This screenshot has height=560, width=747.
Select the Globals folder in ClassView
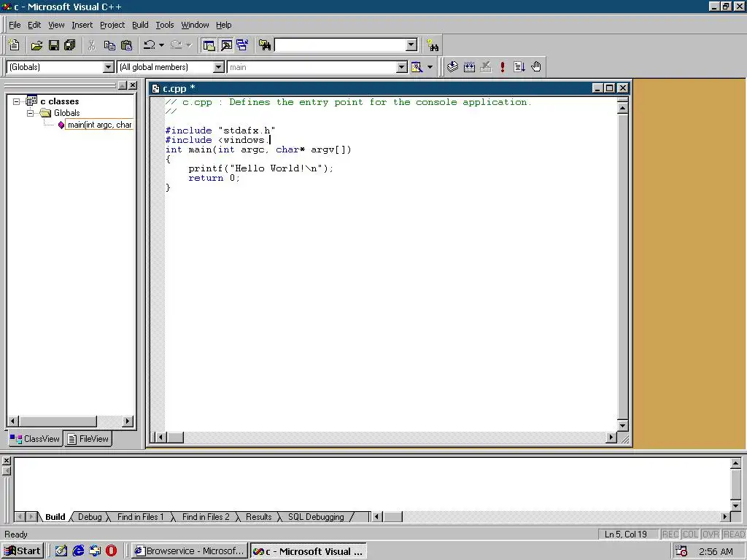pyautogui.click(x=66, y=113)
